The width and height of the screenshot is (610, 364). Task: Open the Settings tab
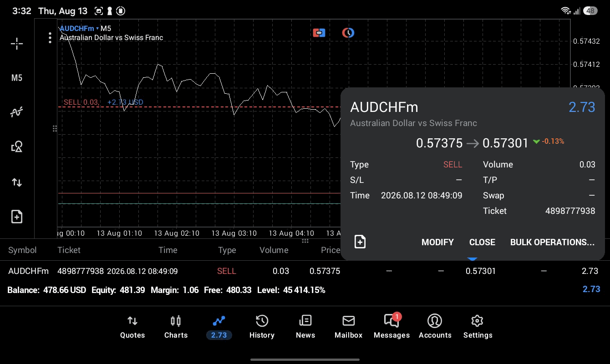[x=478, y=327]
